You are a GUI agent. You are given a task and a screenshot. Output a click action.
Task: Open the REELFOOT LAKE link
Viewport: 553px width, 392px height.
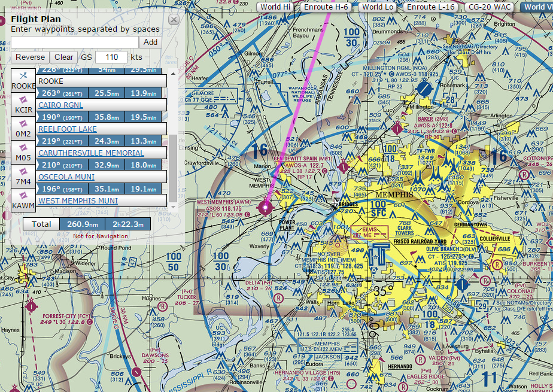coord(68,129)
